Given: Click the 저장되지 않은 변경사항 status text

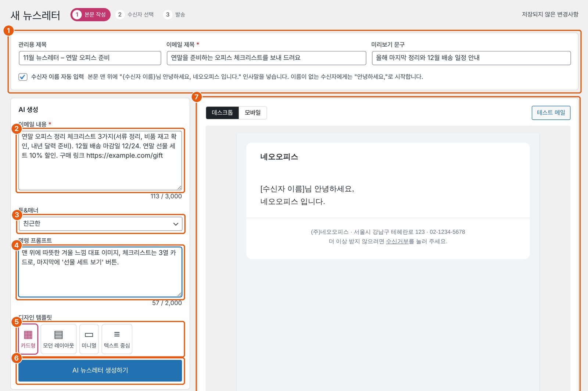Looking at the screenshot, I should coord(550,14).
